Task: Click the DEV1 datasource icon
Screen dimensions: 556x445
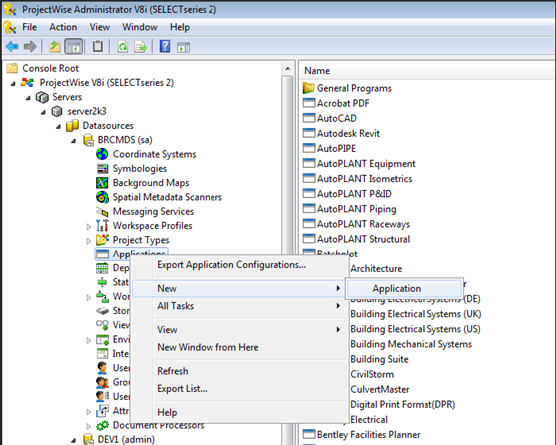Action: coord(88,439)
